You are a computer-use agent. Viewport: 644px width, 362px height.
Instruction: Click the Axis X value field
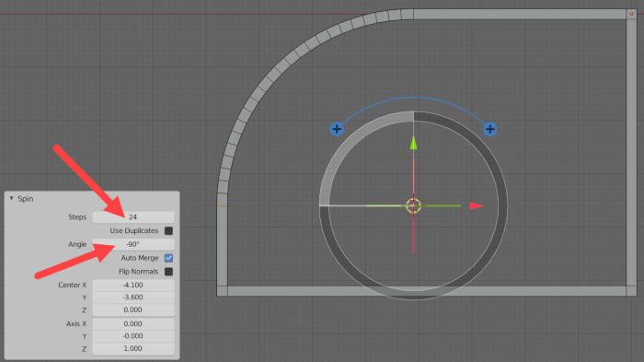coord(133,323)
